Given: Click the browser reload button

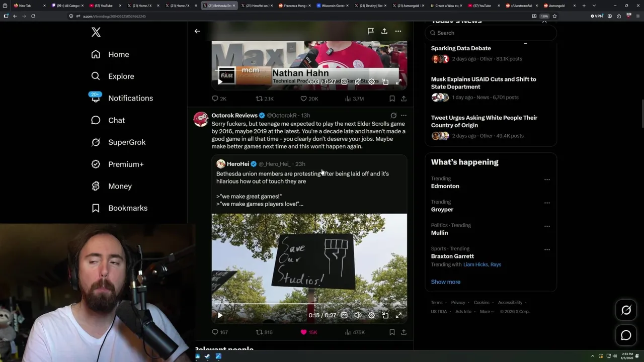Looking at the screenshot, I should 33,16.
